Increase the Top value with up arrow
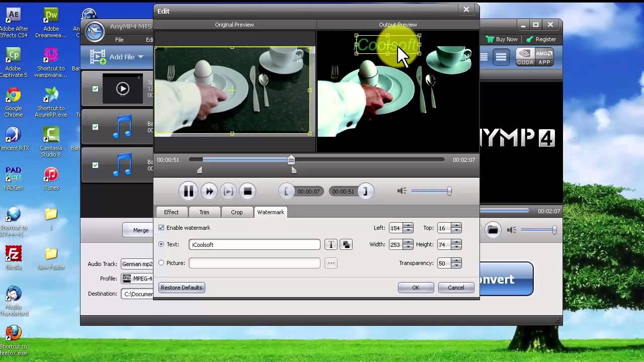 [x=456, y=225]
